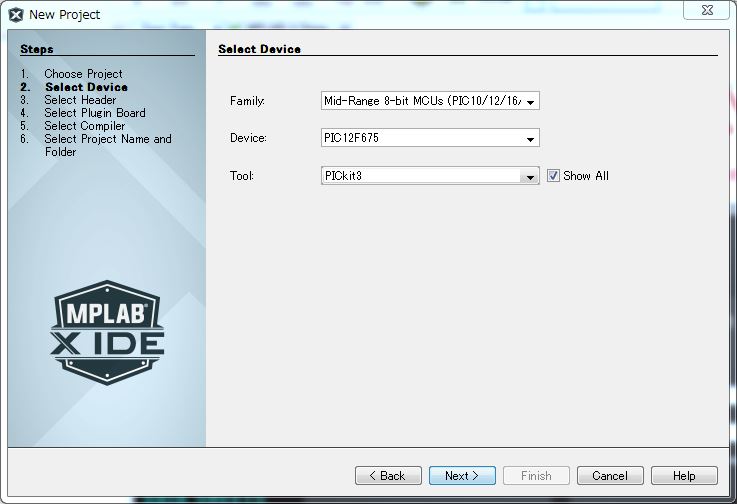The width and height of the screenshot is (737, 504).
Task: Click the PIC12F675 device text field
Action: click(422, 138)
